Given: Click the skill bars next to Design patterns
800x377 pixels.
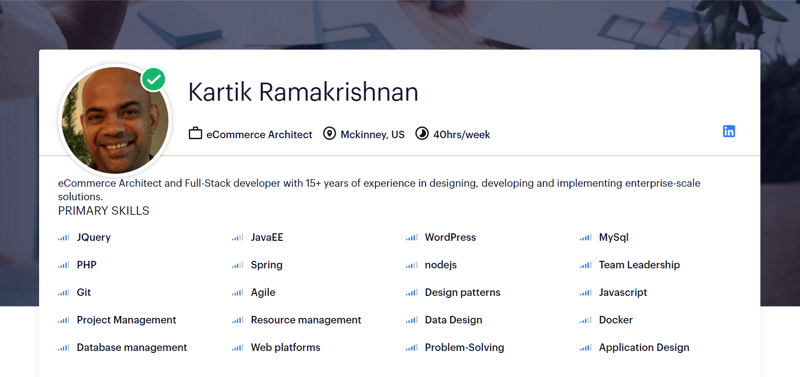Looking at the screenshot, I should [x=412, y=293].
